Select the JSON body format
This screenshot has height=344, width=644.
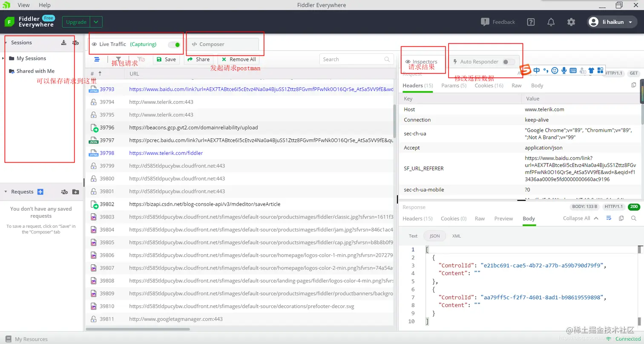434,236
